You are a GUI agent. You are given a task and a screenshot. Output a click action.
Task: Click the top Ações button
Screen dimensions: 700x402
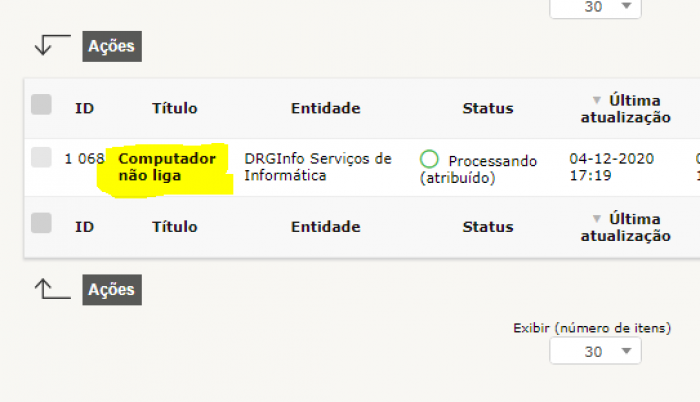click(x=111, y=46)
